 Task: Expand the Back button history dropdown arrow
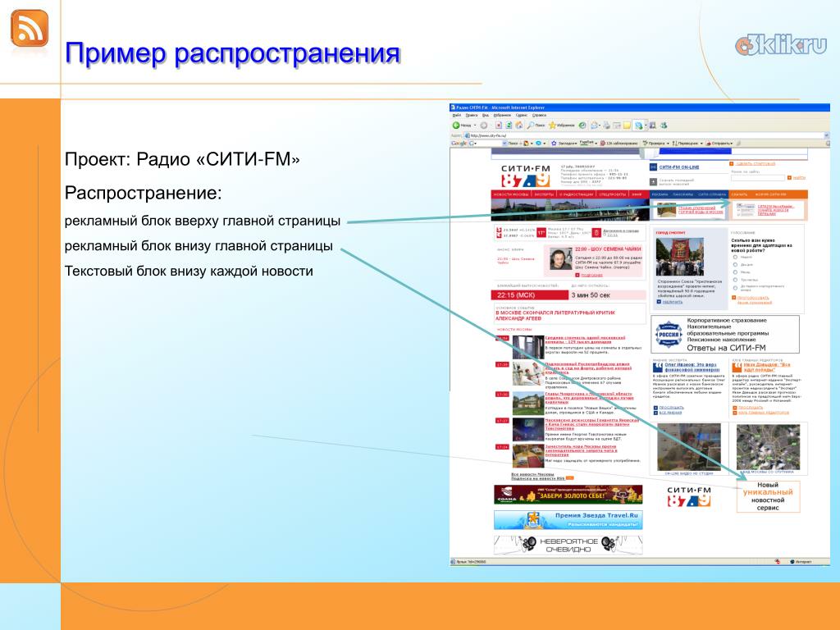475,126
